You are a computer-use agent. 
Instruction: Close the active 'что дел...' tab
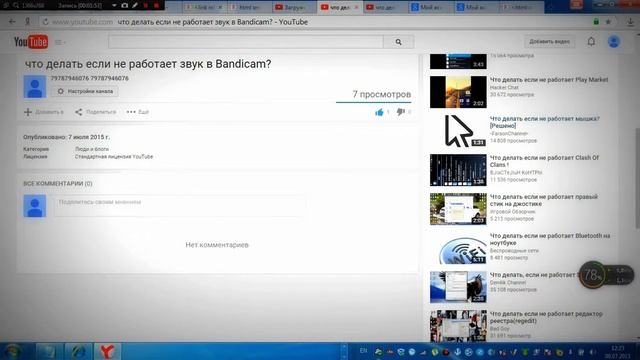pyautogui.click(x=356, y=7)
